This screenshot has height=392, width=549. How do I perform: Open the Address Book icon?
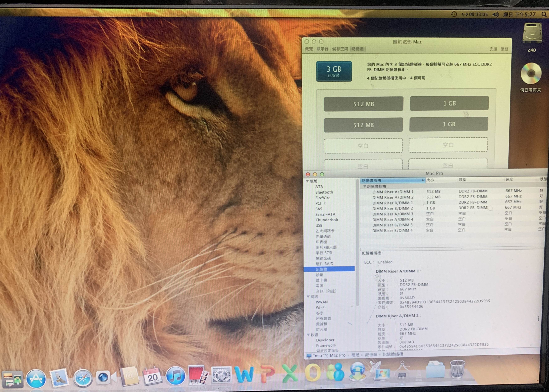(130, 377)
